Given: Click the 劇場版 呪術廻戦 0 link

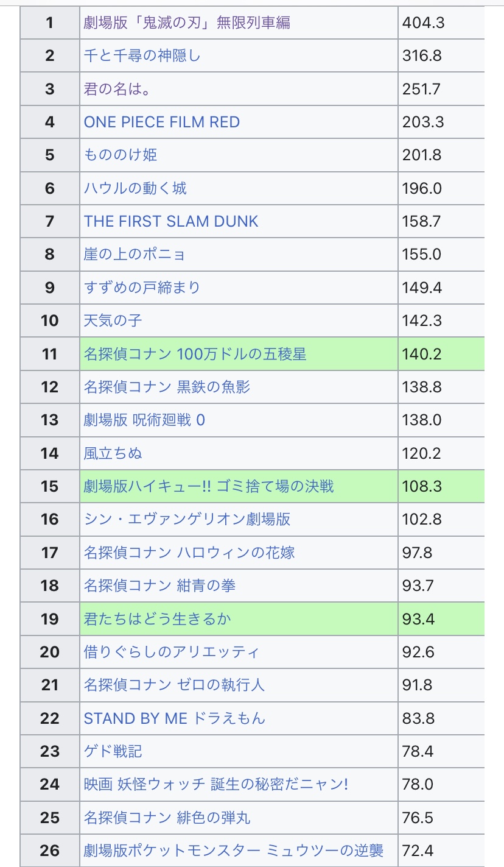Looking at the screenshot, I should 144,420.
